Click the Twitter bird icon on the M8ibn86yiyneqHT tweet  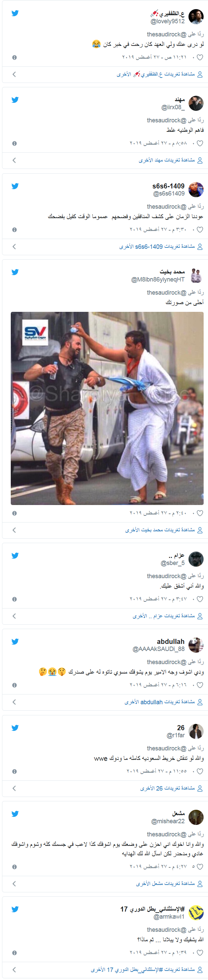pos(15,272)
